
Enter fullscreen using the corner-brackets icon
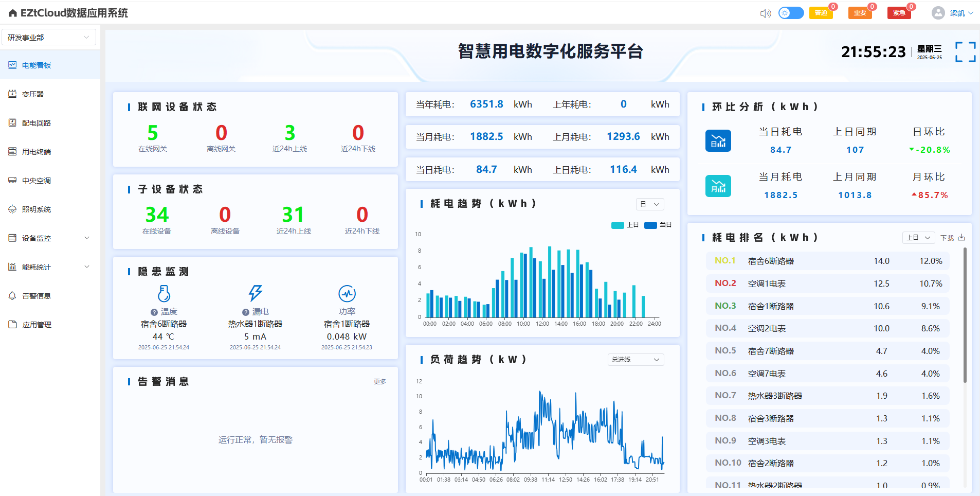point(965,52)
